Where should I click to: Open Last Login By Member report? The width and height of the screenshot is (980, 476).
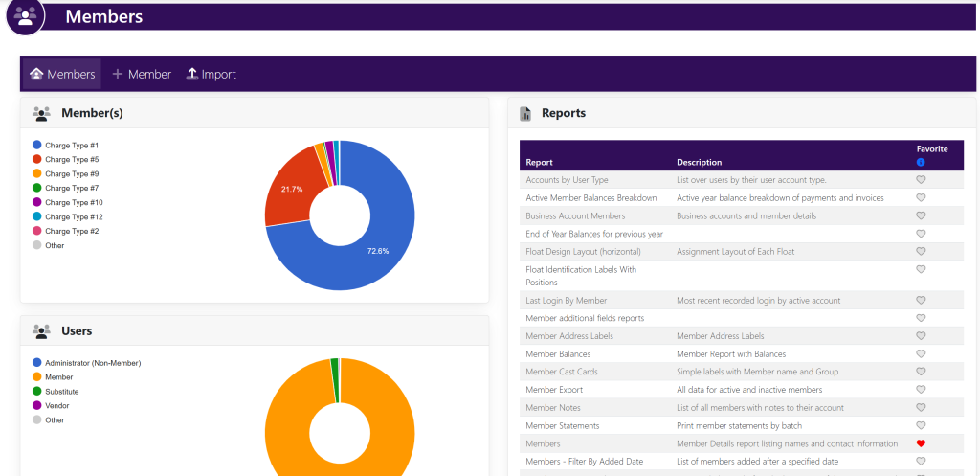pyautogui.click(x=567, y=301)
